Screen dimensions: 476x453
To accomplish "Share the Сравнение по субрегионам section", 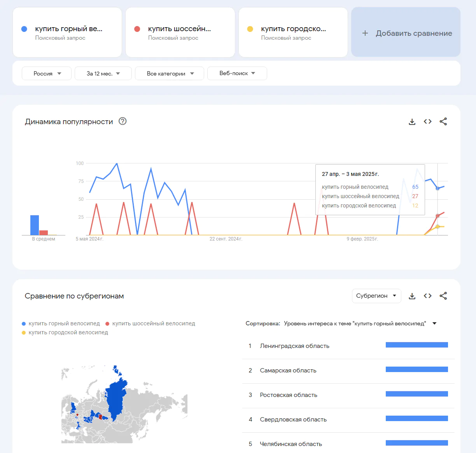I will pos(443,296).
